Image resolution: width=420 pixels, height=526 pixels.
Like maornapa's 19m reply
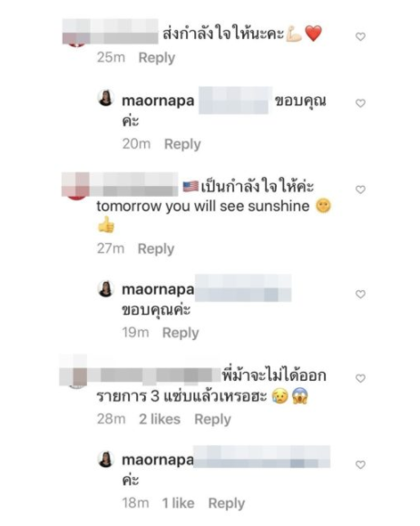point(360,294)
